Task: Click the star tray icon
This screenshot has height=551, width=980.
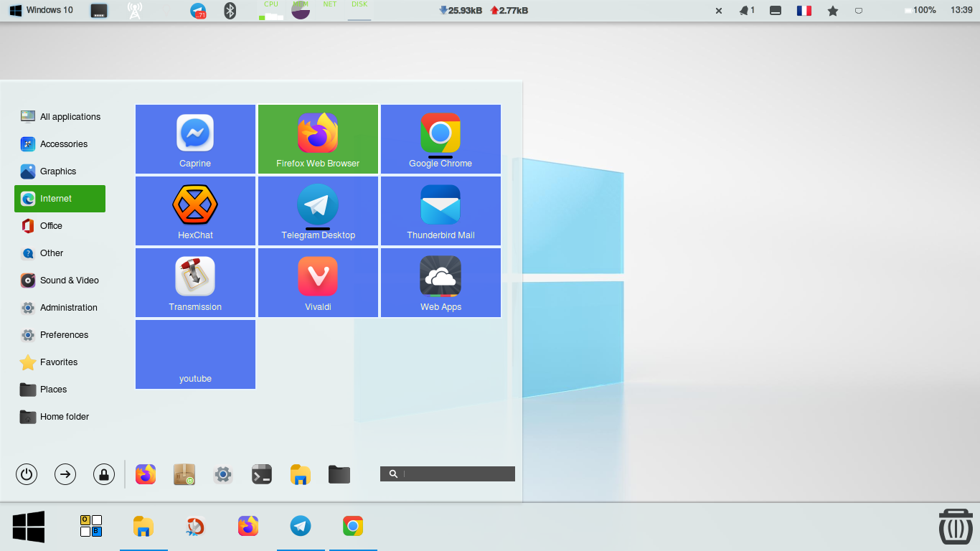Action: point(833,11)
